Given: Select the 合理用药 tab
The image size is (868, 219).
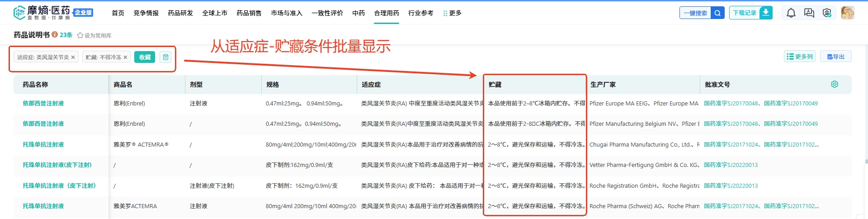Looking at the screenshot, I should click(387, 13).
